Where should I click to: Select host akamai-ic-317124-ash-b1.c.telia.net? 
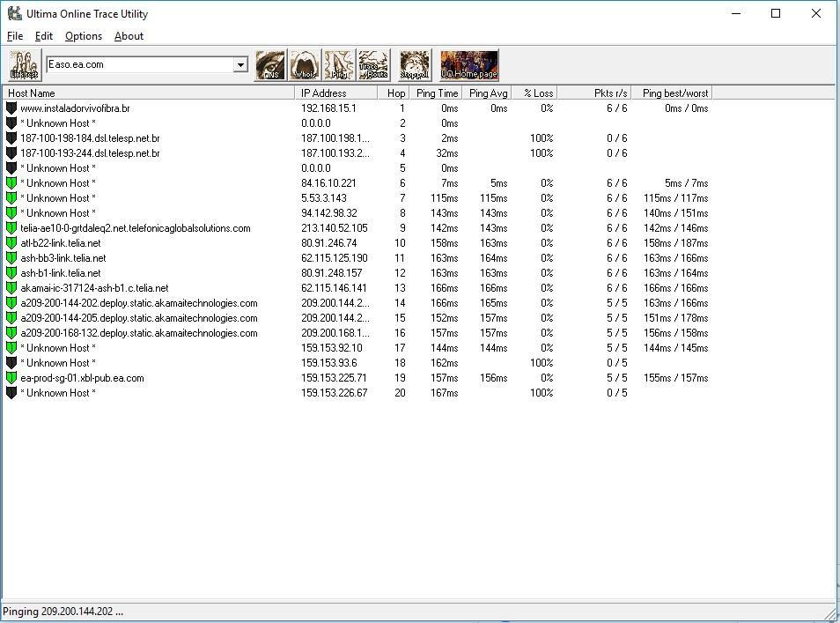(x=94, y=288)
